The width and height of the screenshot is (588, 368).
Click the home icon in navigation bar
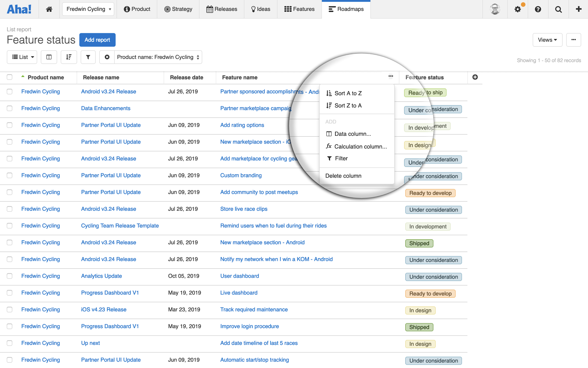(x=49, y=9)
